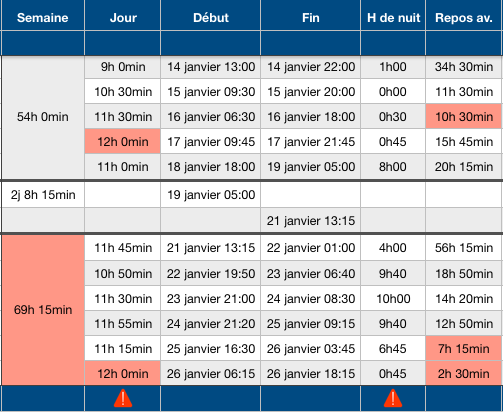Click the warning icon under Jour column
Viewport: 503px width, 414px height.
123,398
